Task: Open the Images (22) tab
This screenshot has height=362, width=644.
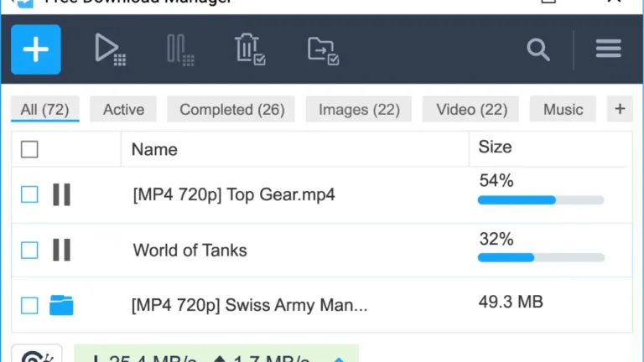Action: tap(359, 109)
